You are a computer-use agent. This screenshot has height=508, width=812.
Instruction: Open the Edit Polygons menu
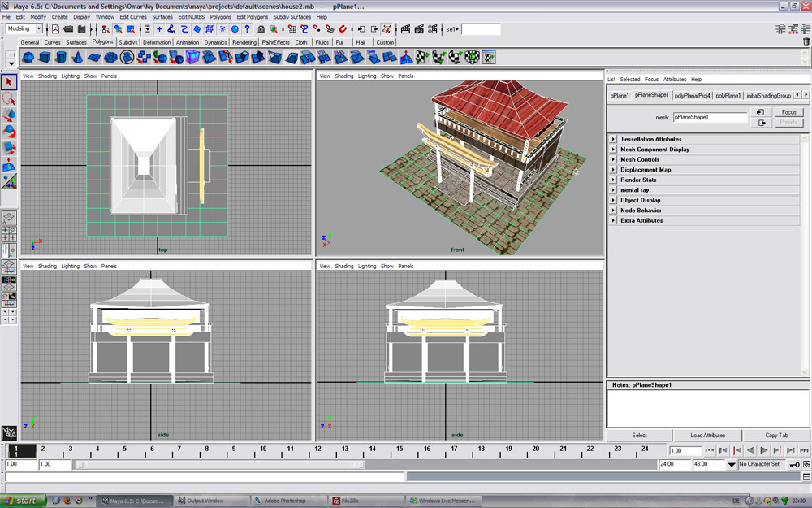[251, 16]
